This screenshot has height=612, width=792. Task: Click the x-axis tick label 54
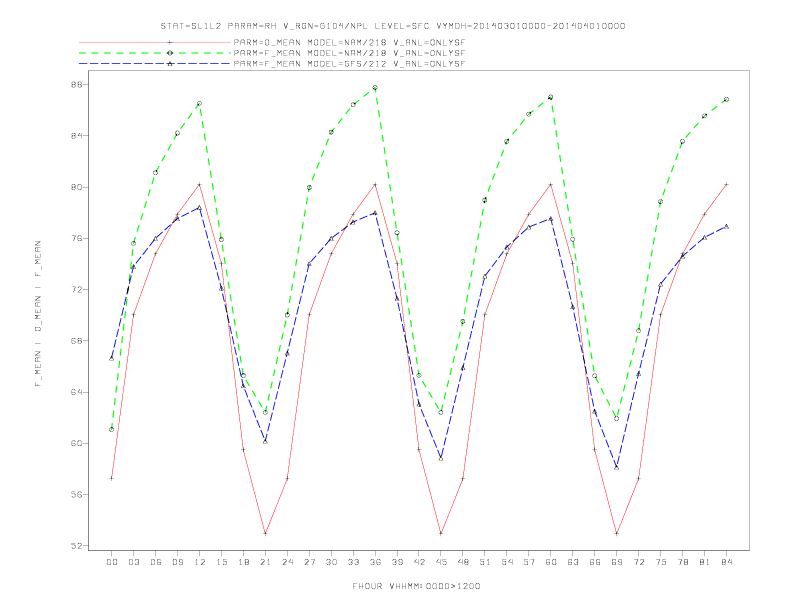pos(507,562)
